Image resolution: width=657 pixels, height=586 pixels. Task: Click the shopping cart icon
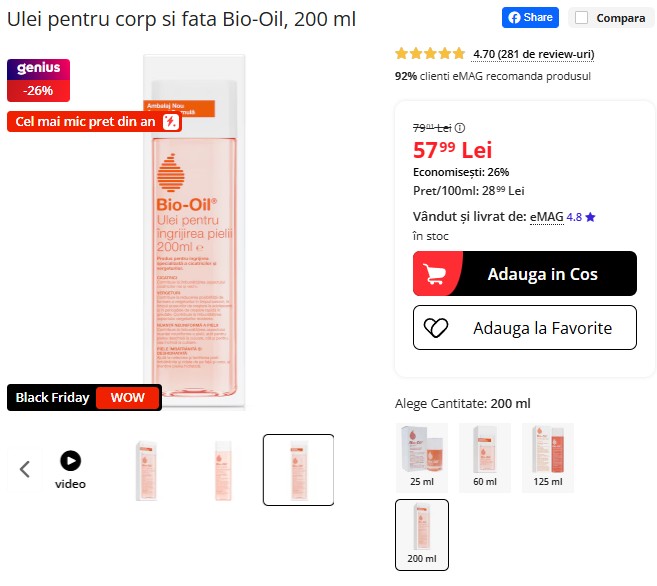pos(436,274)
